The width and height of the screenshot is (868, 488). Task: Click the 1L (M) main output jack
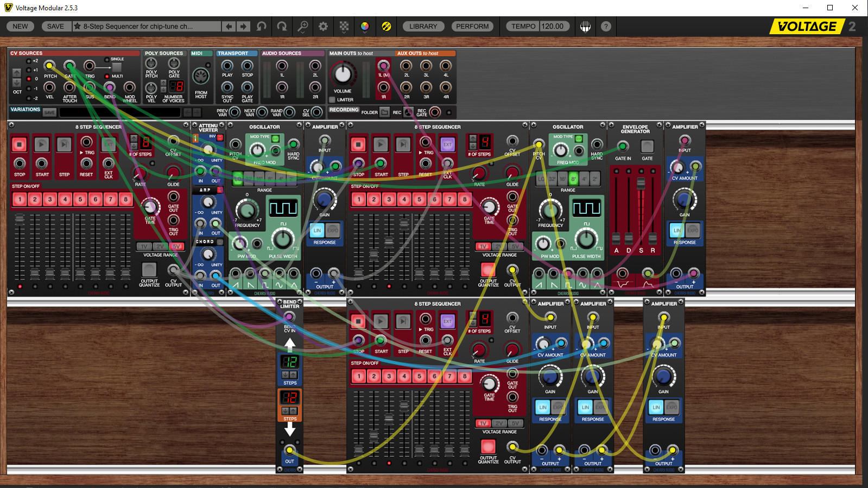(384, 66)
